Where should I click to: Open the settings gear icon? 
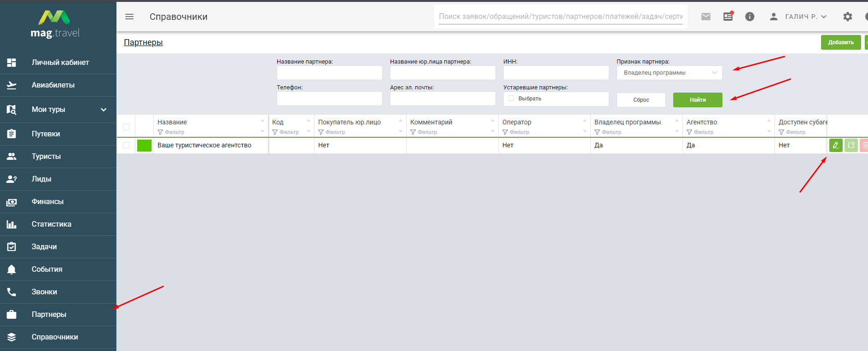[848, 17]
